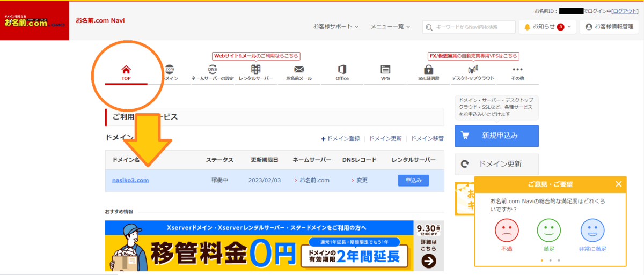
Task: Click the Webサイト&メール promo label
Action: [x=256, y=56]
